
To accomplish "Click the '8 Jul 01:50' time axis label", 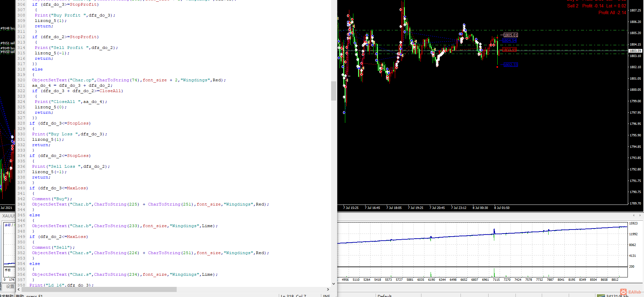I will click(502, 208).
